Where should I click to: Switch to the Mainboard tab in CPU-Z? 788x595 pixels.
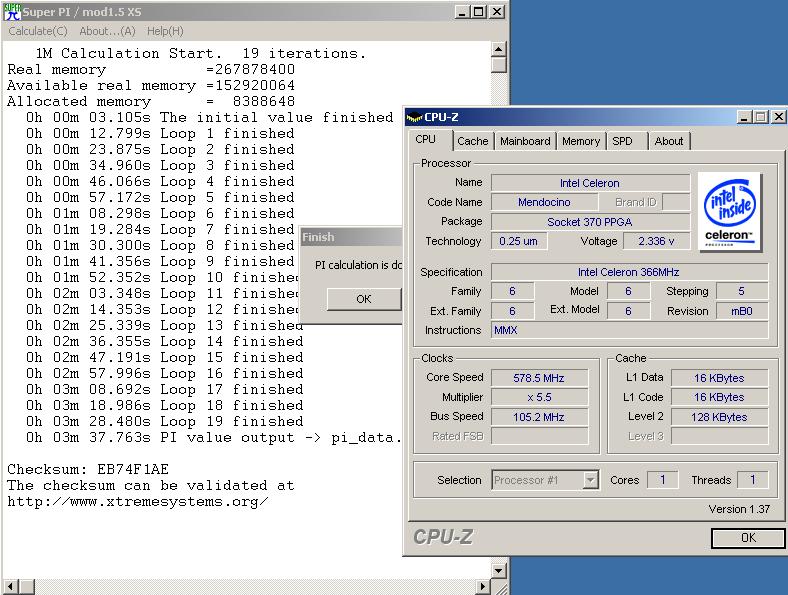(525, 141)
